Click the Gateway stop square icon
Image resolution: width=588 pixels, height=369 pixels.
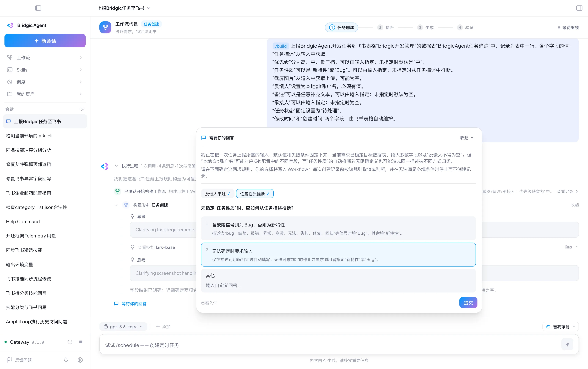81,342
